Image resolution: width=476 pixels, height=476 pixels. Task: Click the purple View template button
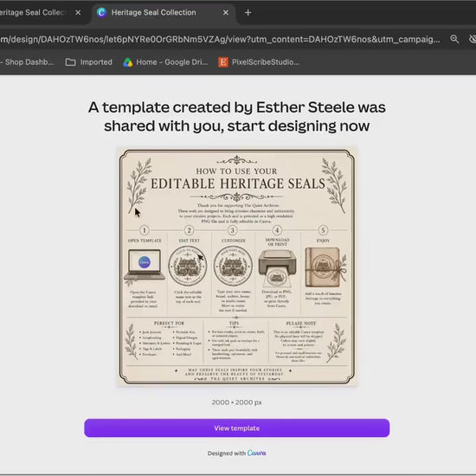click(237, 428)
